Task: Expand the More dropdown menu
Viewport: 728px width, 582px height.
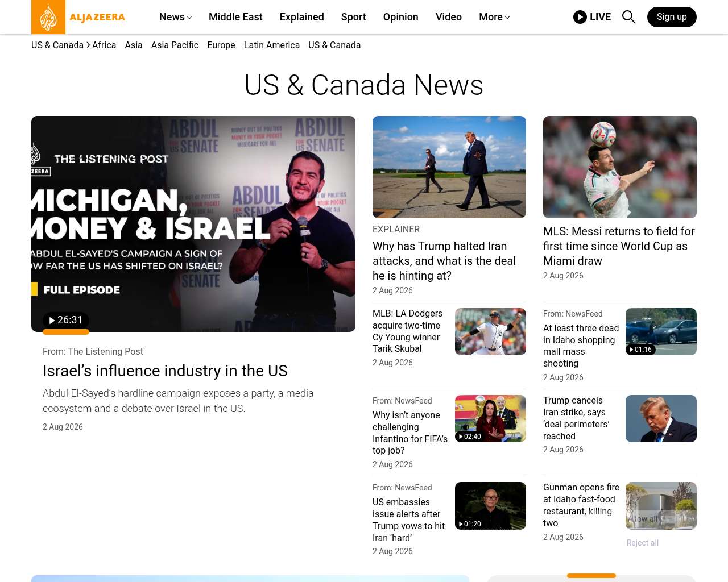Action: (x=494, y=17)
